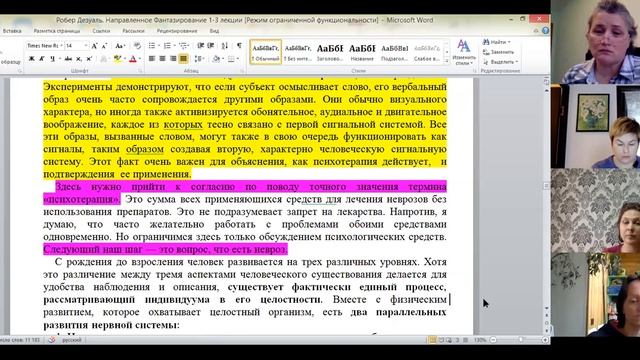Screen dimensions: 640x360
Task: Align text left
Action: click(152, 59)
